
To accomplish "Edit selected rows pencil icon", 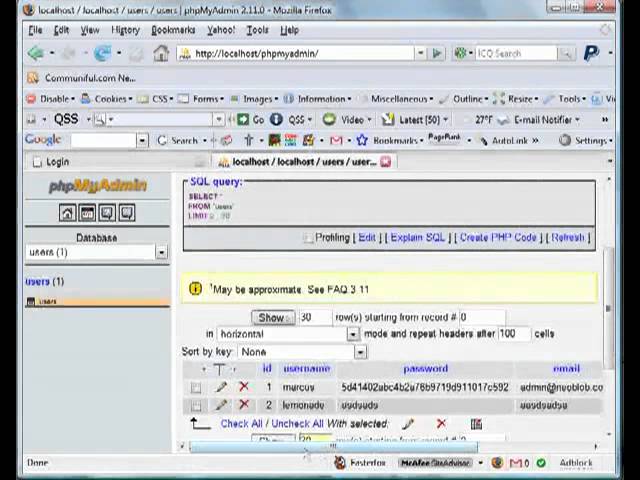I will (x=407, y=424).
